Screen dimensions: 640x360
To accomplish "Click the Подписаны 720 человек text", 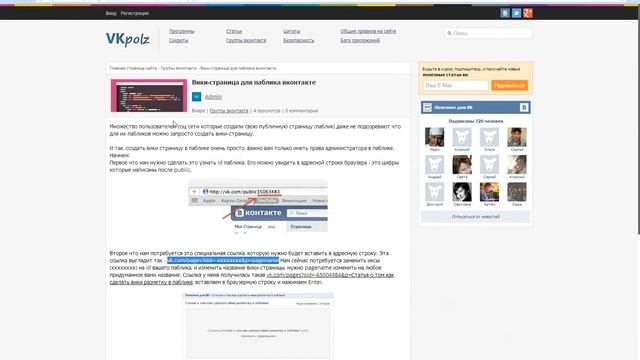I will point(476,121).
